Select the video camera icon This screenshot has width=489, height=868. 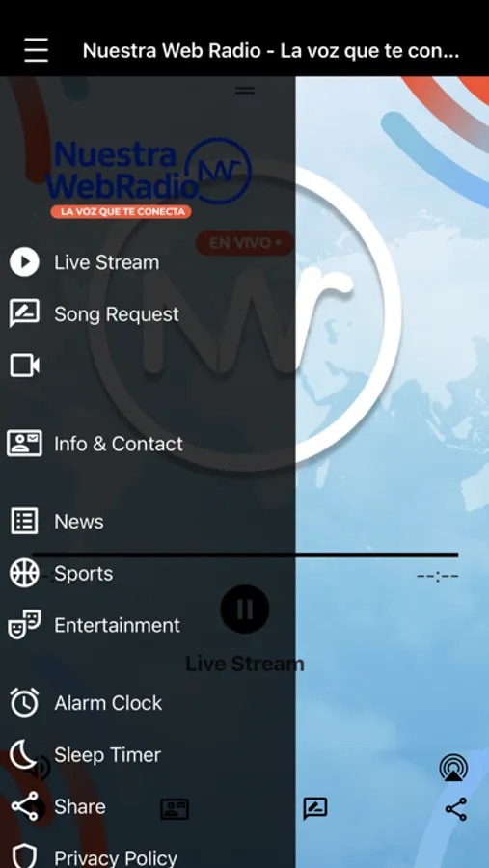pos(25,366)
